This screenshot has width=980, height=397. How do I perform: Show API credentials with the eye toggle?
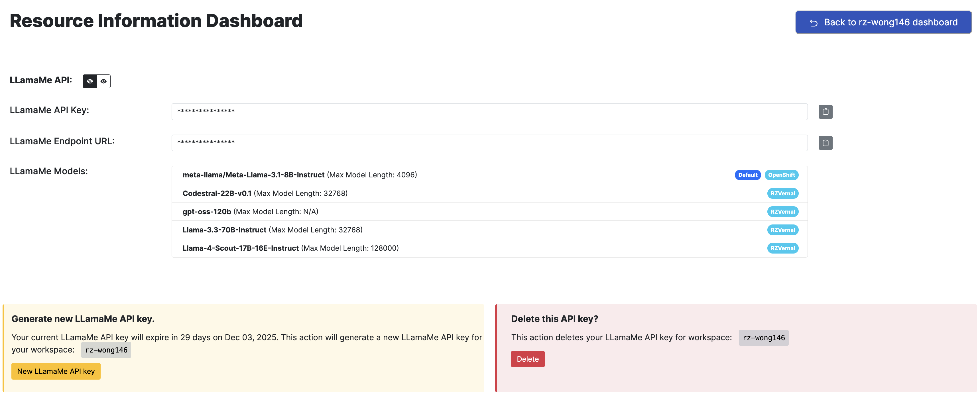(103, 82)
